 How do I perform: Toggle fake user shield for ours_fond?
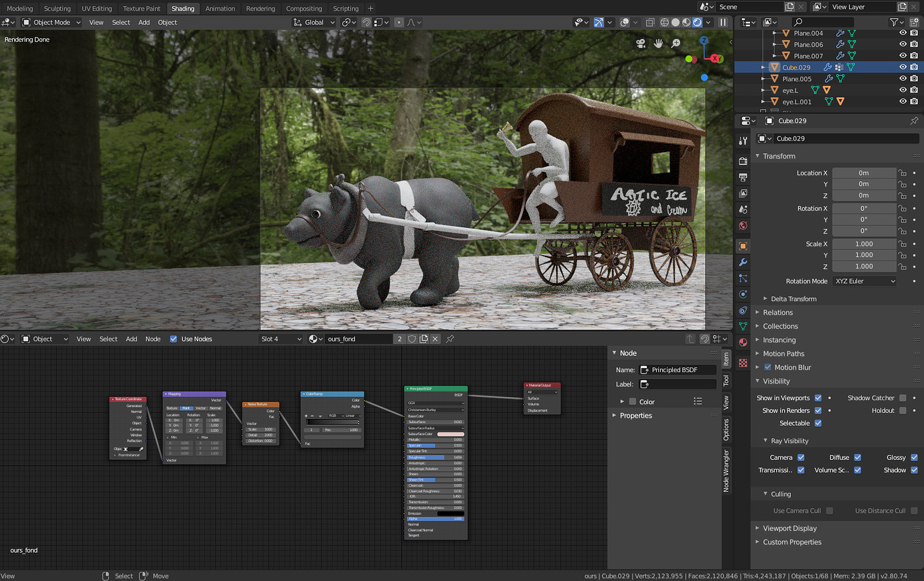412,339
